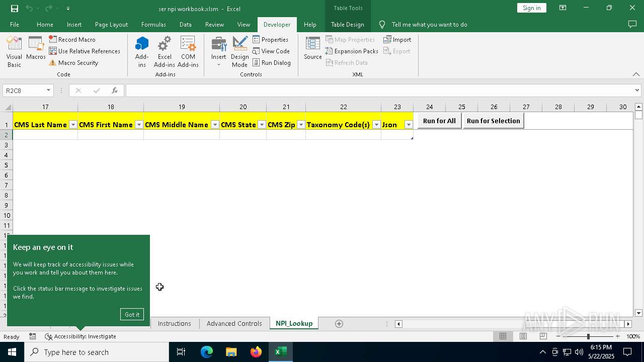Collapse the ribbon
This screenshot has width=644, height=362.
(x=636, y=74)
